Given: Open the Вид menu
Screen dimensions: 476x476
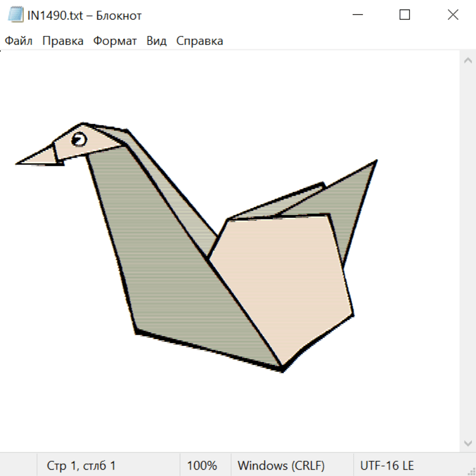Looking at the screenshot, I should pyautogui.click(x=156, y=41).
